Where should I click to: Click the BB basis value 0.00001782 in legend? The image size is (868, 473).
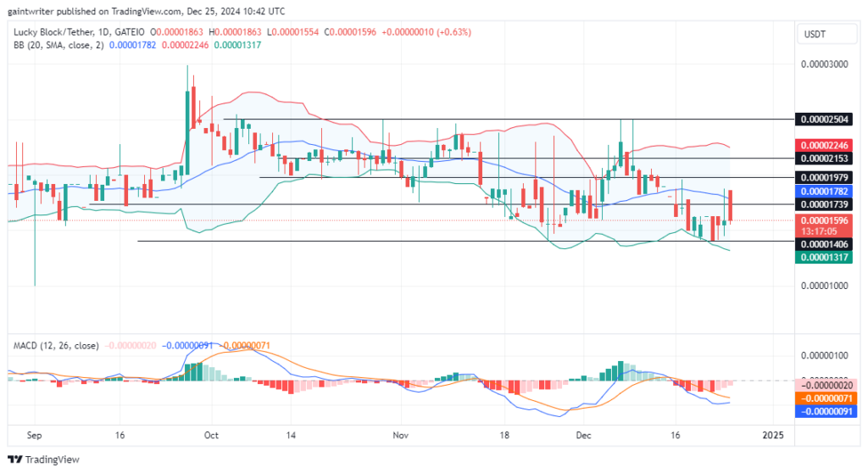pyautogui.click(x=133, y=45)
